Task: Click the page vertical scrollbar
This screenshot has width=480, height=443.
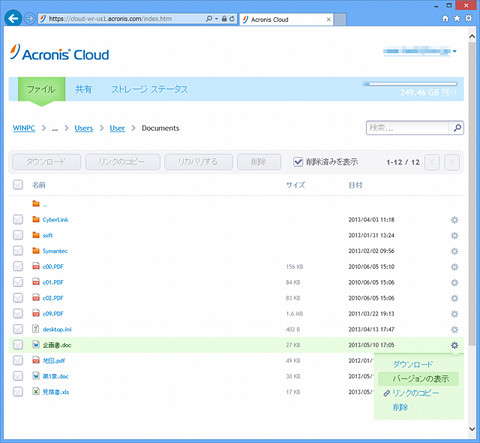Action: pos(472,193)
